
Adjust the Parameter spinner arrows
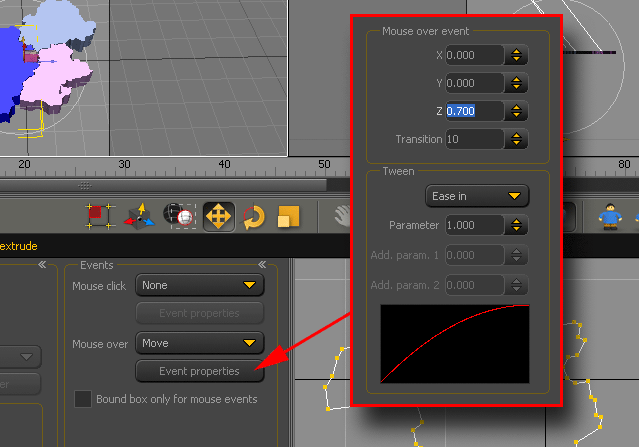[x=516, y=225]
